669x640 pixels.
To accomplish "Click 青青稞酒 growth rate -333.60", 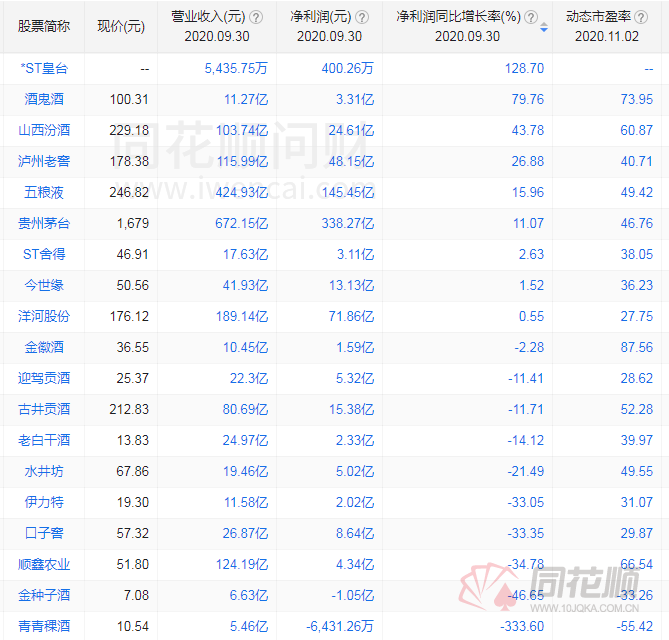I will coord(522,626).
